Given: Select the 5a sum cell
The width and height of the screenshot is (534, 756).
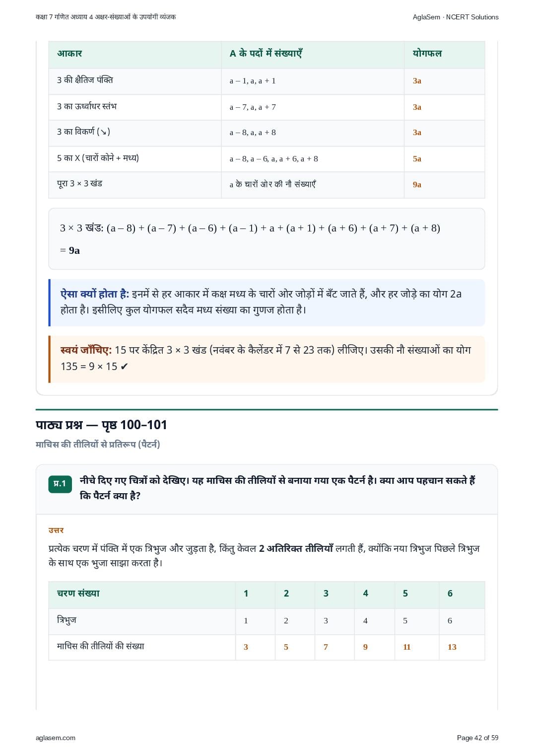Looking at the screenshot, I should (x=417, y=159).
